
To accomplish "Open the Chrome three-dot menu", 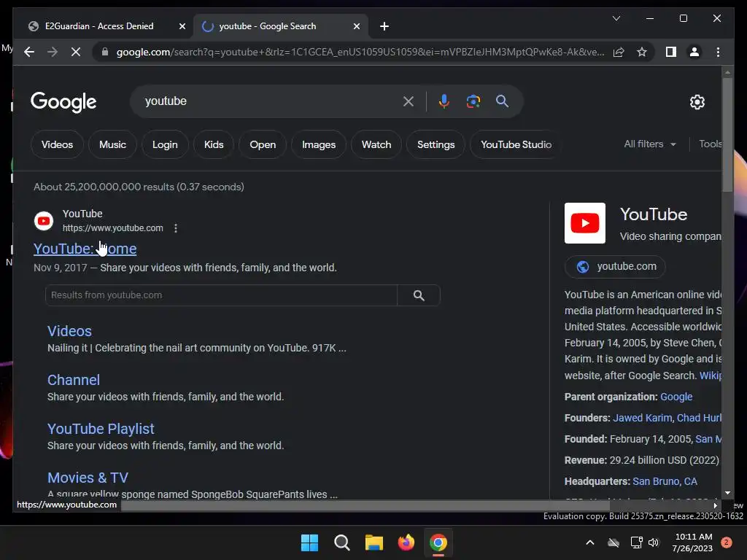I will [x=718, y=52].
